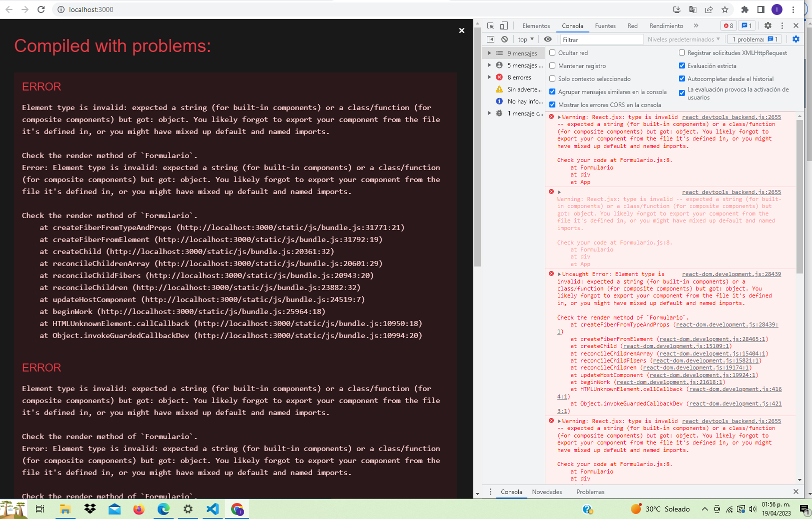
Task: Expand the 8 errores sidebar group
Action: point(489,77)
